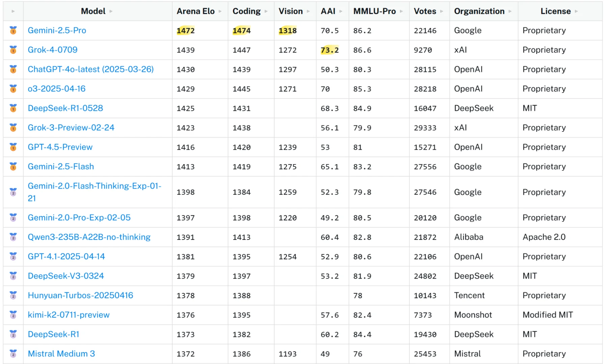Select the highlighted 1472 Arena Elo cell

(x=185, y=31)
